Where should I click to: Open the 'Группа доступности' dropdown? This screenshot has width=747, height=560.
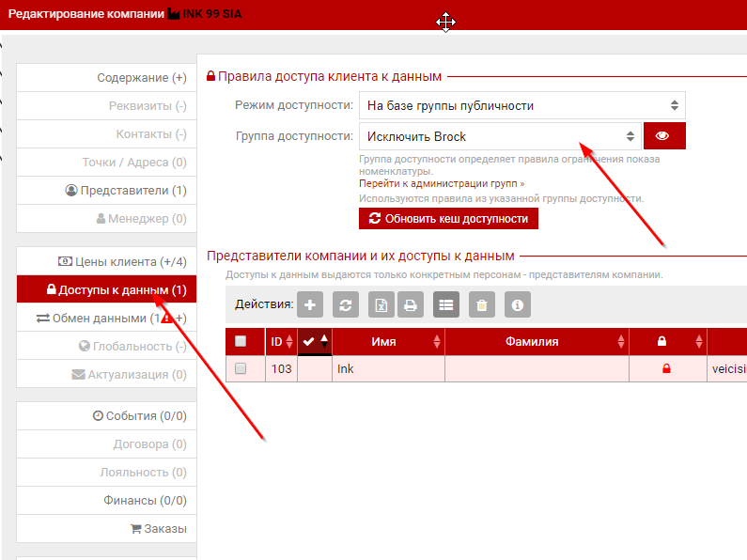[500, 136]
